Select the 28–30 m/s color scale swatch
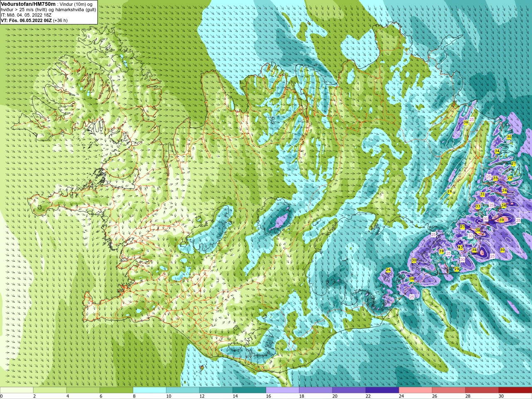Viewport: 532px width, 399px height. point(482,390)
